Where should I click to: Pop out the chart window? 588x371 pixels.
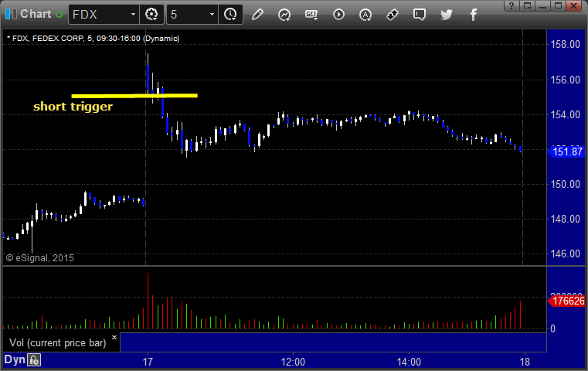(x=527, y=5)
